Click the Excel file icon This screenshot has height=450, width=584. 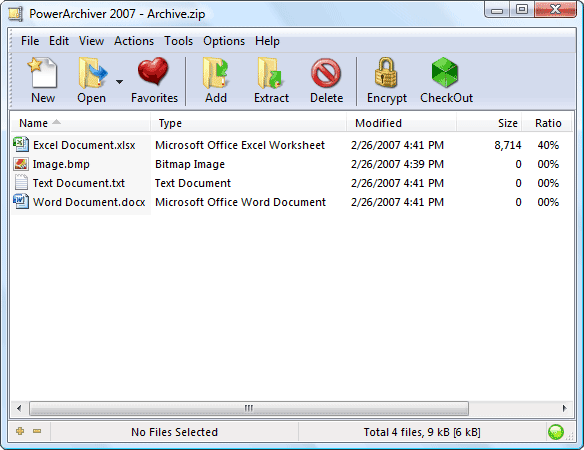21,144
